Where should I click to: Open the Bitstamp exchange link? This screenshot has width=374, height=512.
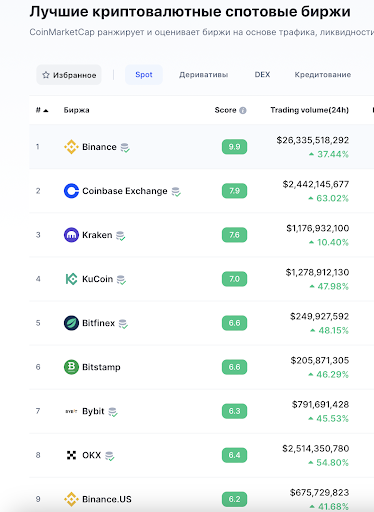point(101,367)
